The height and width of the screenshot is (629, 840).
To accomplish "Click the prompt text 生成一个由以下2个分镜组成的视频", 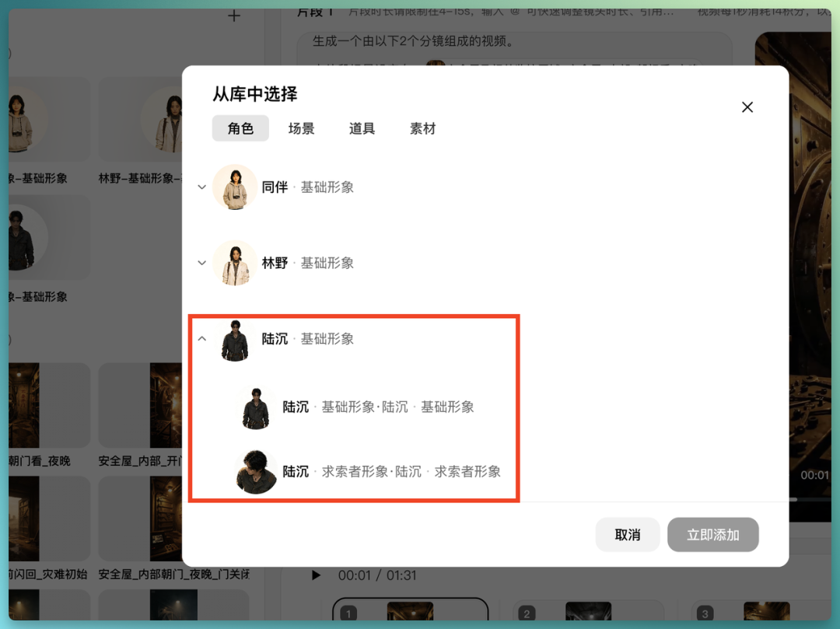I will [412, 41].
